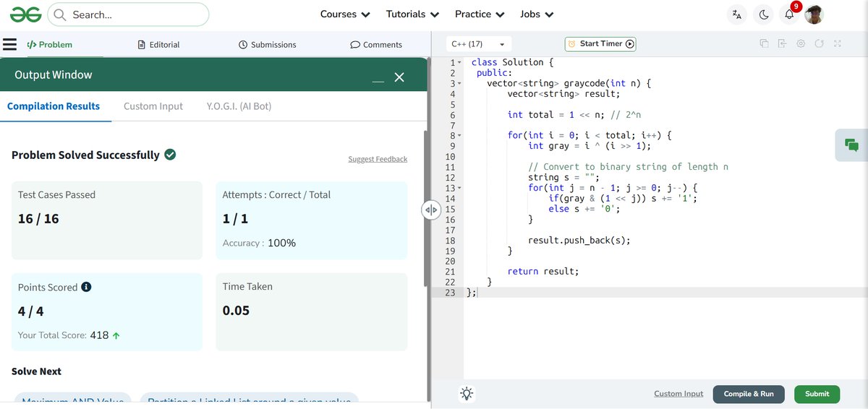
Task: Open the language translate icon
Action: [x=736, y=14]
